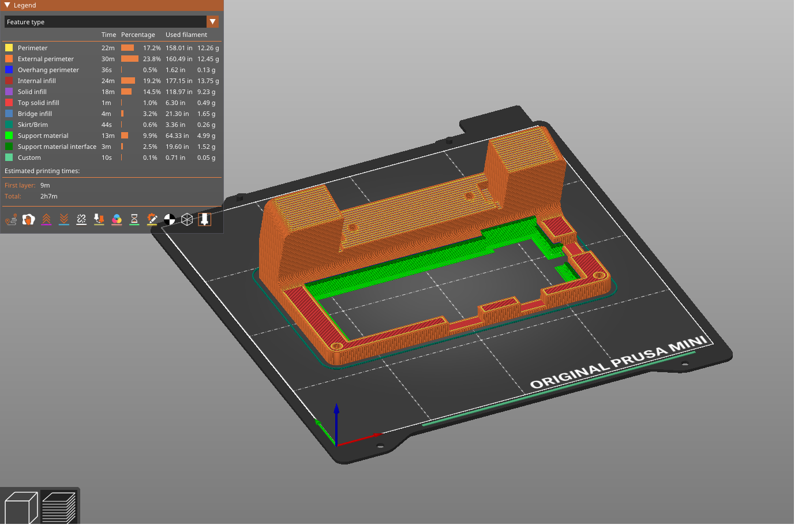Toggle wipe moves hand icon
Viewport: 802px width, 532px height.
tap(28, 220)
